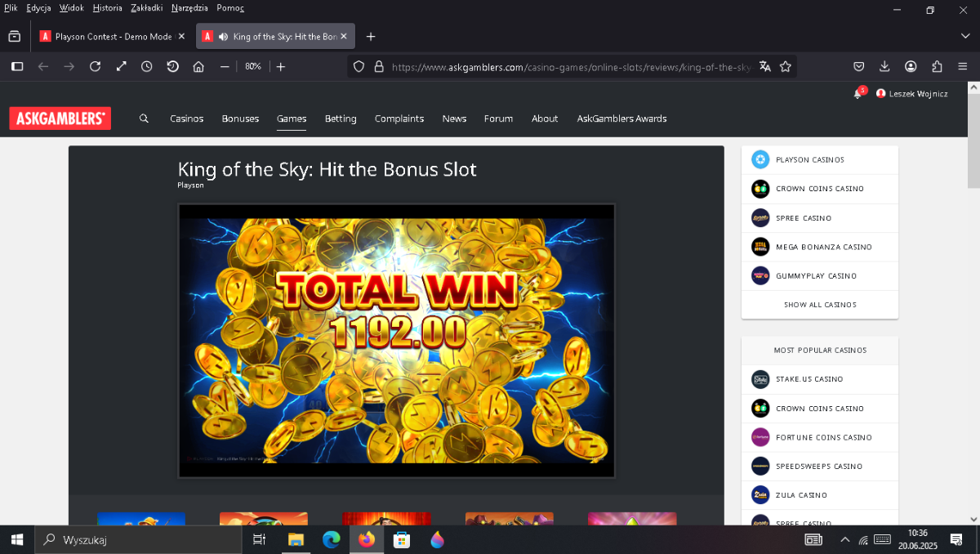Open the Leszek Wojnicz account menu
Image resolution: width=980 pixels, height=554 pixels.
tap(912, 94)
